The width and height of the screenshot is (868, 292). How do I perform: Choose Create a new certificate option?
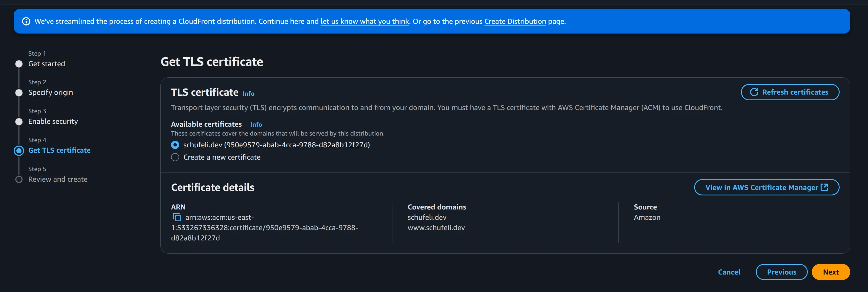click(x=175, y=157)
